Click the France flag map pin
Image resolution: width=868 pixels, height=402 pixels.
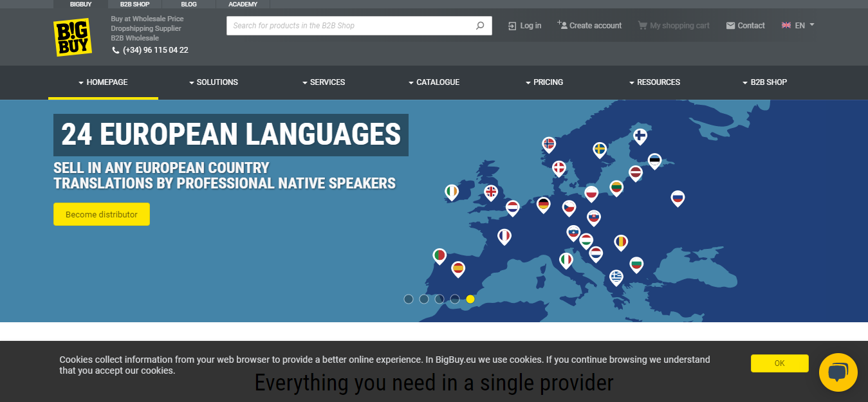click(504, 236)
